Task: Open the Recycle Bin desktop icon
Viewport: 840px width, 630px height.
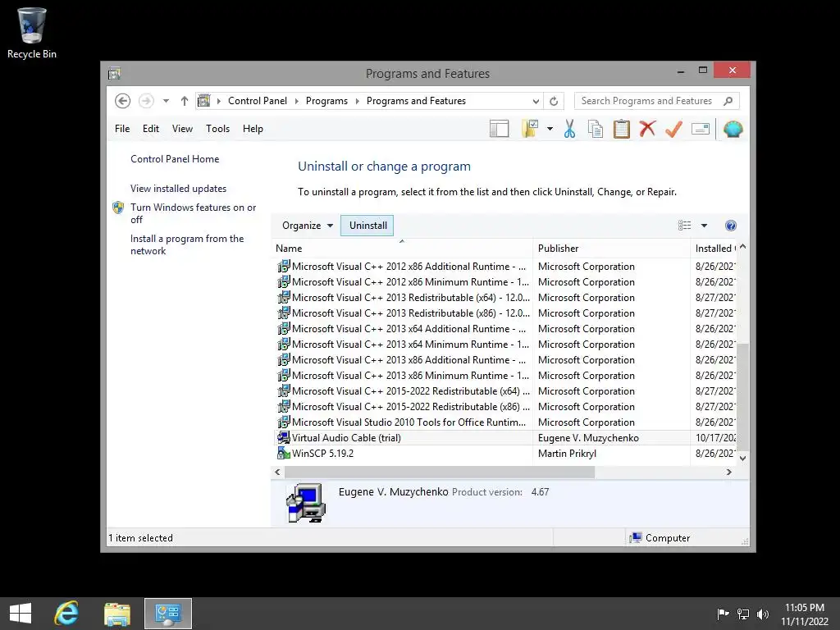Action: coord(32,32)
